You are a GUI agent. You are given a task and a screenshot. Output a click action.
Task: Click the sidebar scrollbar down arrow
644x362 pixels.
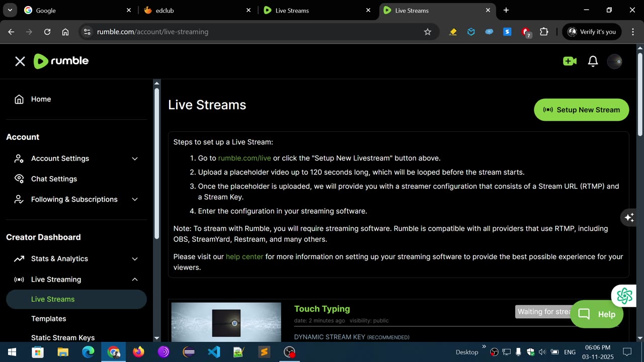[x=156, y=338]
